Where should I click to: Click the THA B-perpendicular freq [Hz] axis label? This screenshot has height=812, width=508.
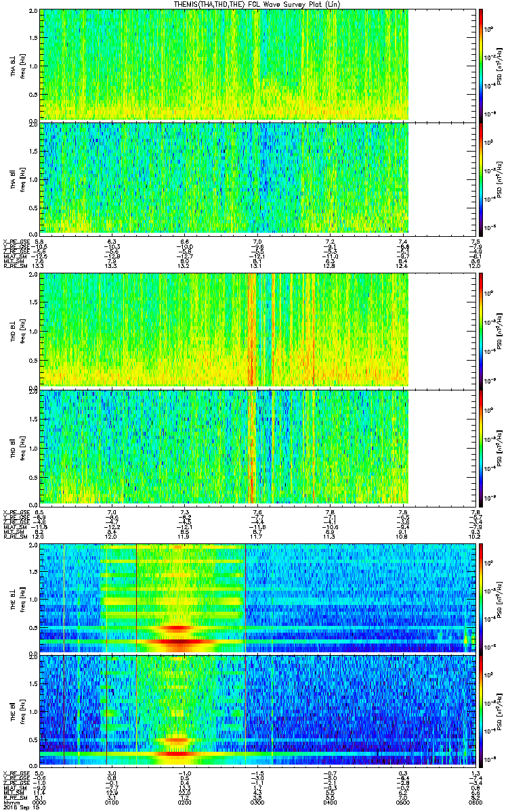click(x=22, y=65)
